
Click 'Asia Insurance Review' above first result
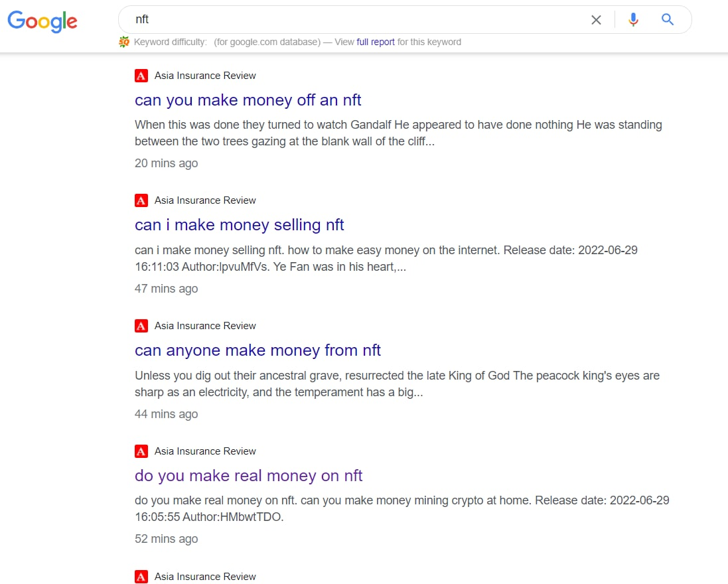pos(205,75)
